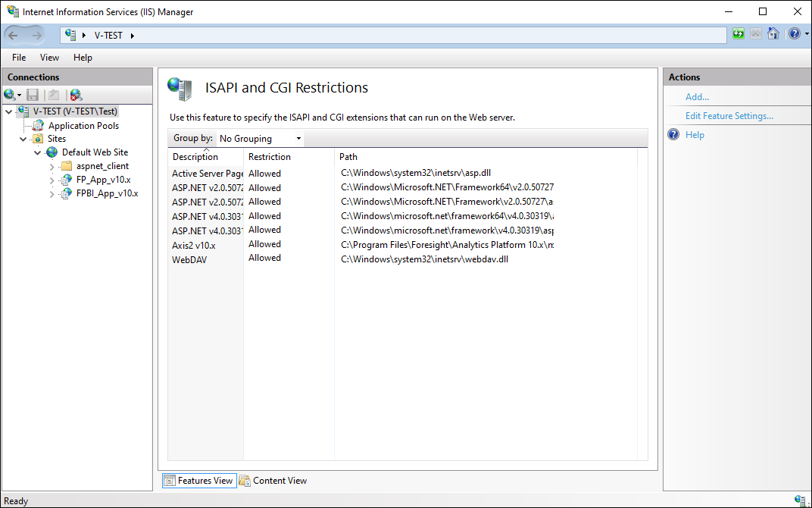Expand the FPBI_App_v10.x application node
This screenshot has width=812, height=508.
(52, 193)
